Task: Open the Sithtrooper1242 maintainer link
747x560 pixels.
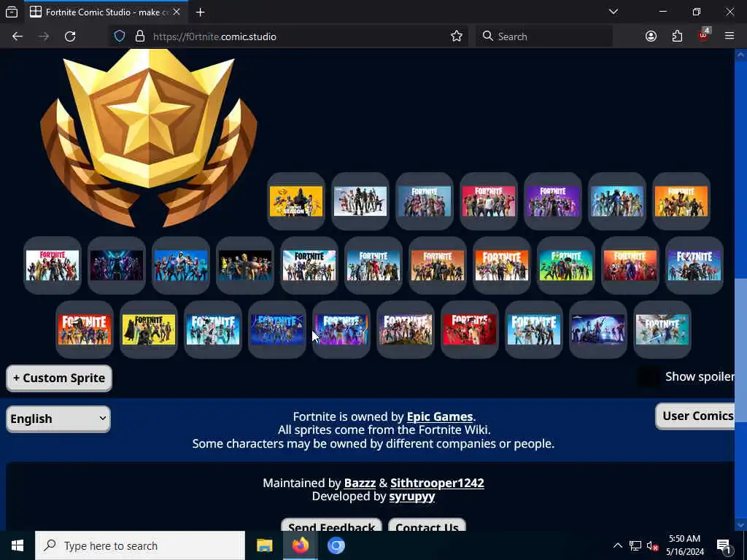Action: click(x=437, y=483)
